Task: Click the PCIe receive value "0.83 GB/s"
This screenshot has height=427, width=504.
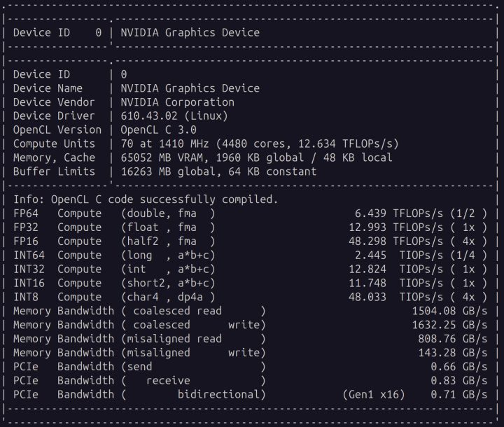Action: [x=459, y=380]
